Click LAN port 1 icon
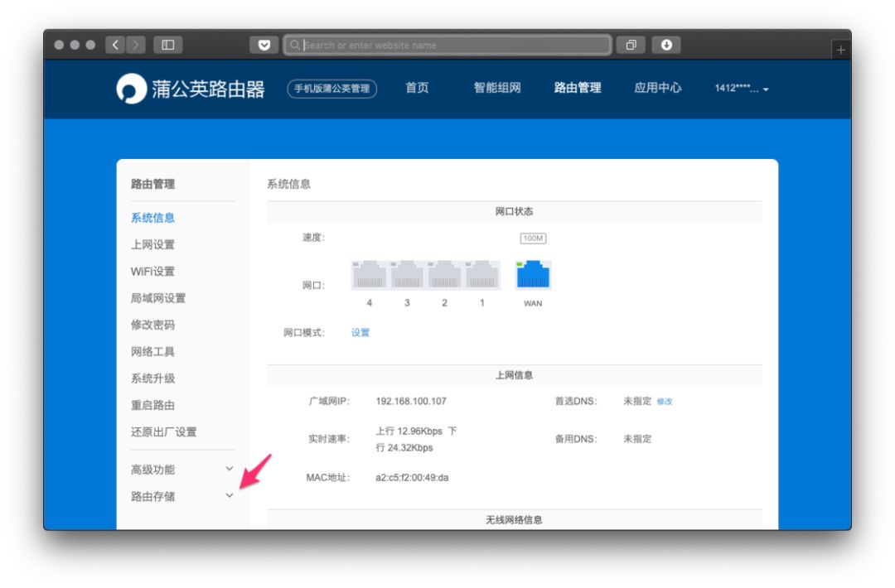 tap(481, 275)
